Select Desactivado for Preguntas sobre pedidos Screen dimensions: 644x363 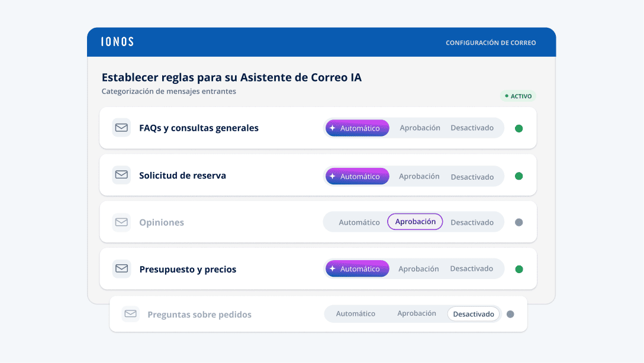click(x=474, y=314)
